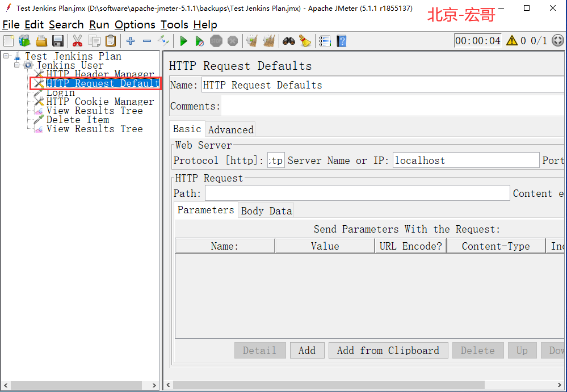Switch to the Advanced tab
Image resolution: width=567 pixels, height=392 pixels.
230,129
